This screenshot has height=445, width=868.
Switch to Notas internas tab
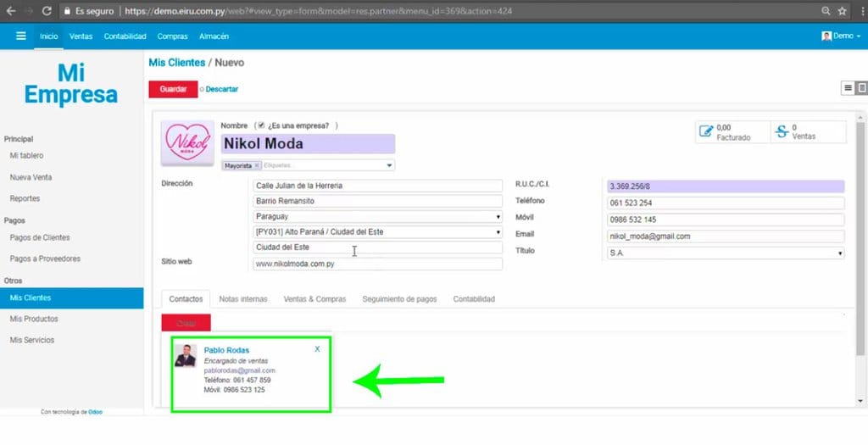(243, 299)
